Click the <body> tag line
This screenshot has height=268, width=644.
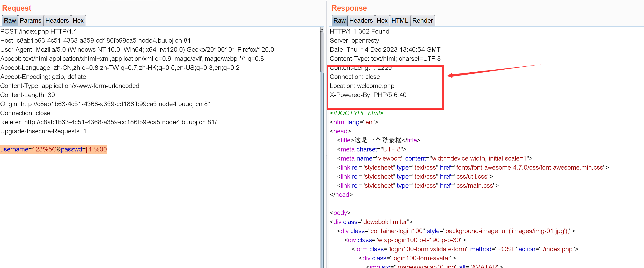(x=340, y=213)
